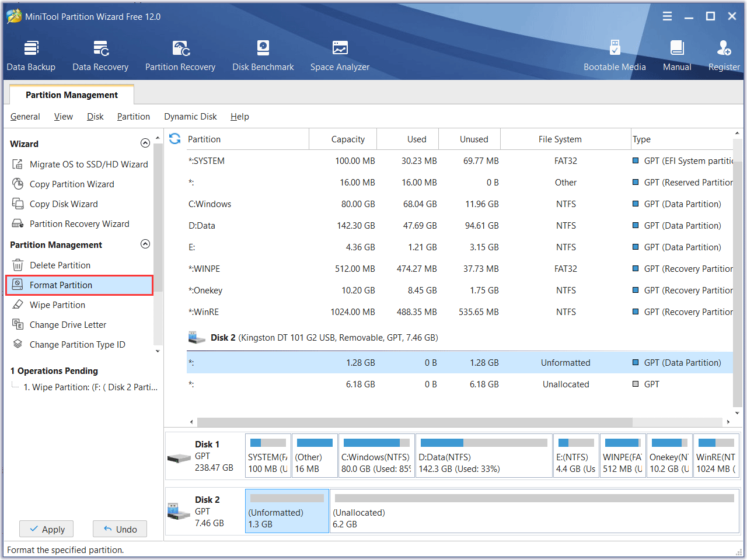Click the WinRE 1024 MB block in disk map
Image resolution: width=747 pixels, height=560 pixels.
(x=716, y=456)
